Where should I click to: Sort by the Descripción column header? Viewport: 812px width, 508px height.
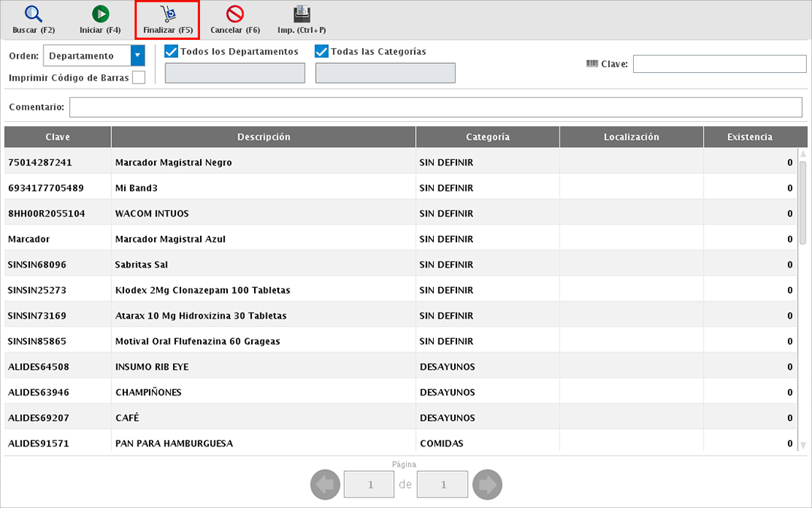click(263, 137)
